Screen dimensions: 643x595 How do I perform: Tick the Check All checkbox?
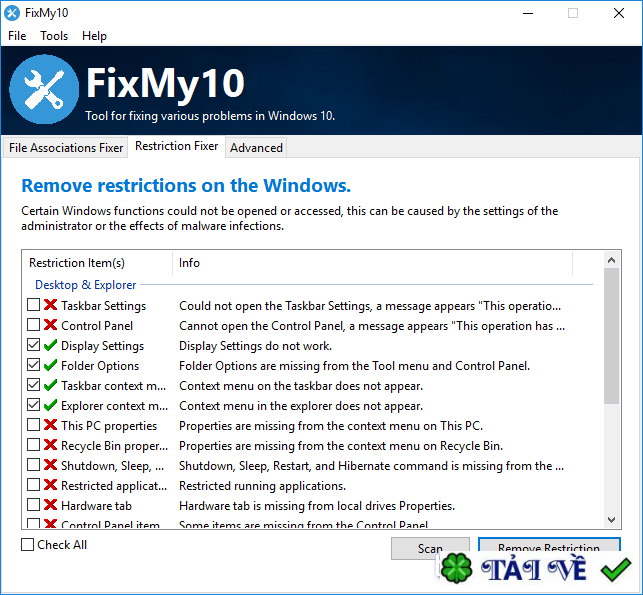pyautogui.click(x=27, y=545)
